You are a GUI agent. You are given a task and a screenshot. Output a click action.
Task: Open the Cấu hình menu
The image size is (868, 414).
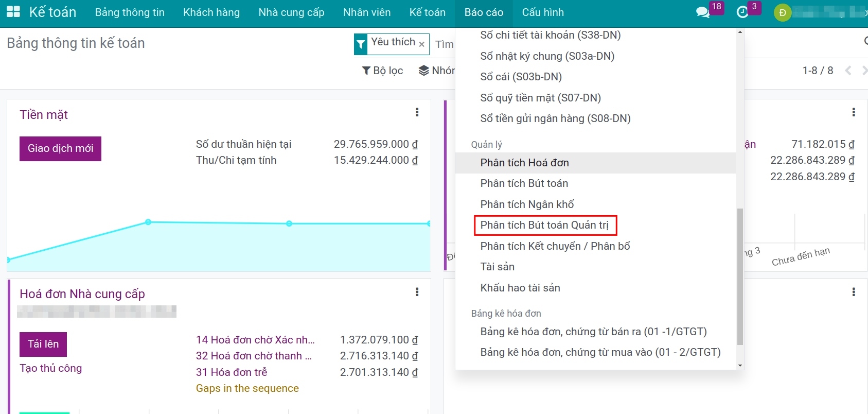(x=543, y=12)
